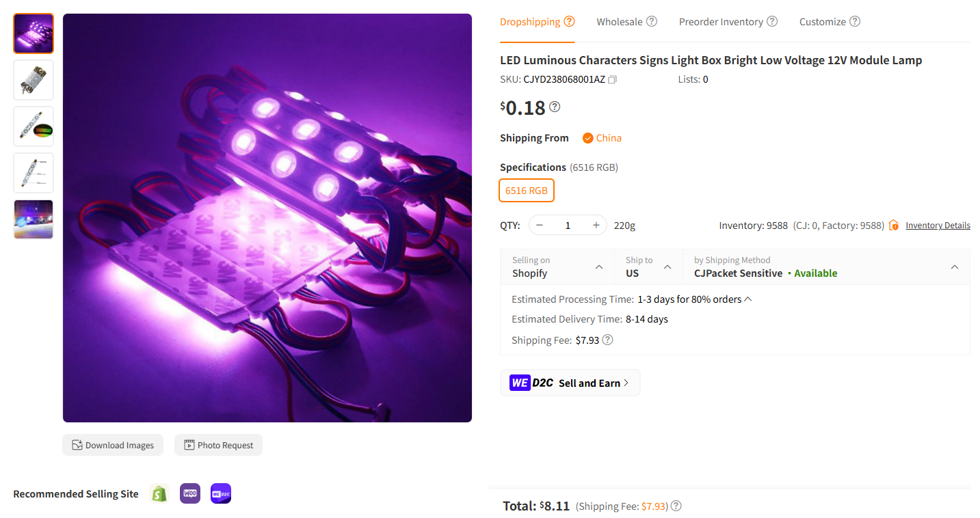The image size is (980, 518).
Task: Click the Shopify recommended selling site icon
Action: pyautogui.click(x=159, y=493)
